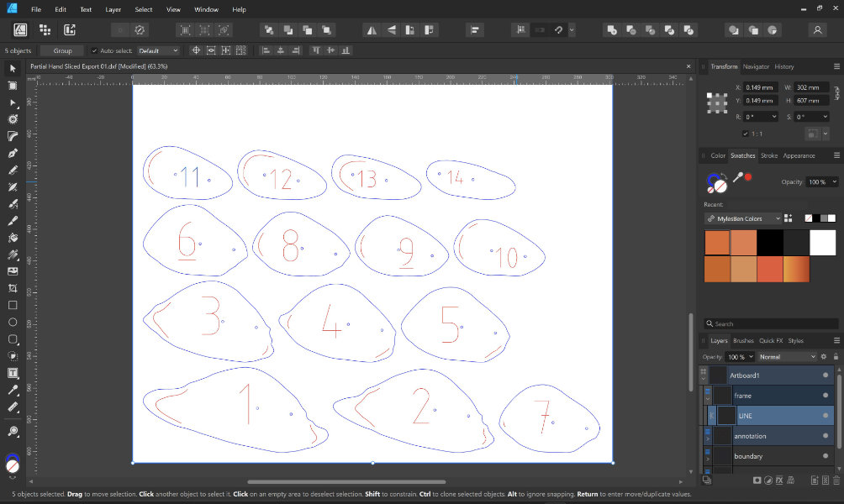Viewport: 844px width, 504px height.
Task: Open the layer blend mode Normal dropdown
Action: 787,357
